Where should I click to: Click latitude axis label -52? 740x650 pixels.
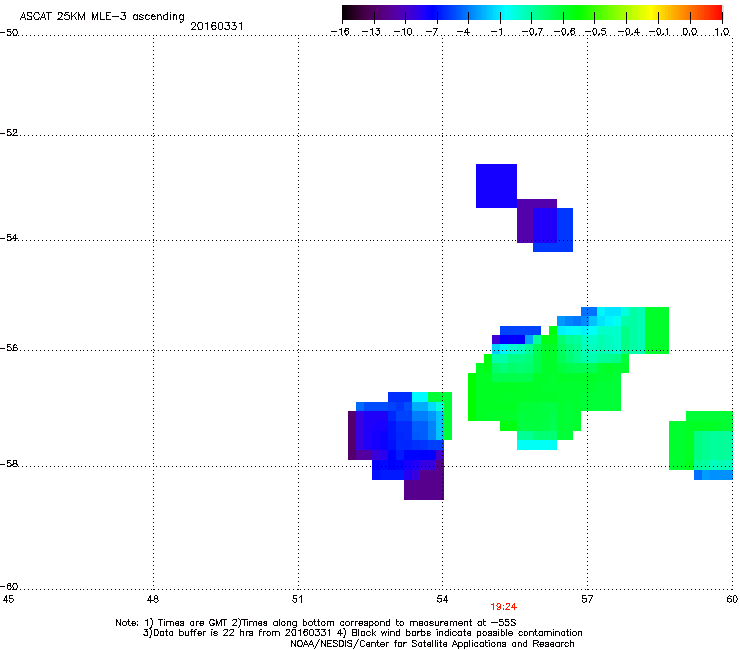[x=9, y=133]
